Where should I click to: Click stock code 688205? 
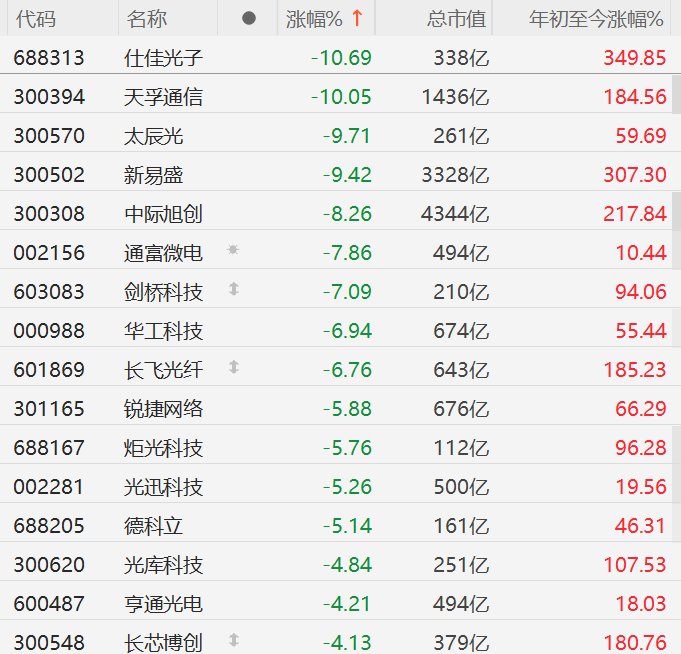(x=49, y=526)
